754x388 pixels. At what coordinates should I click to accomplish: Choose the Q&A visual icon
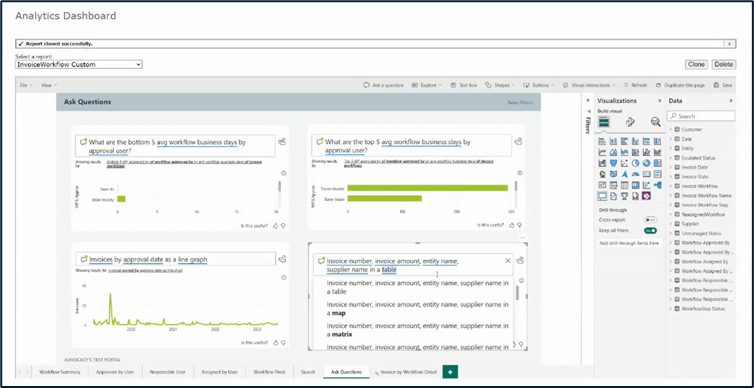click(602, 196)
